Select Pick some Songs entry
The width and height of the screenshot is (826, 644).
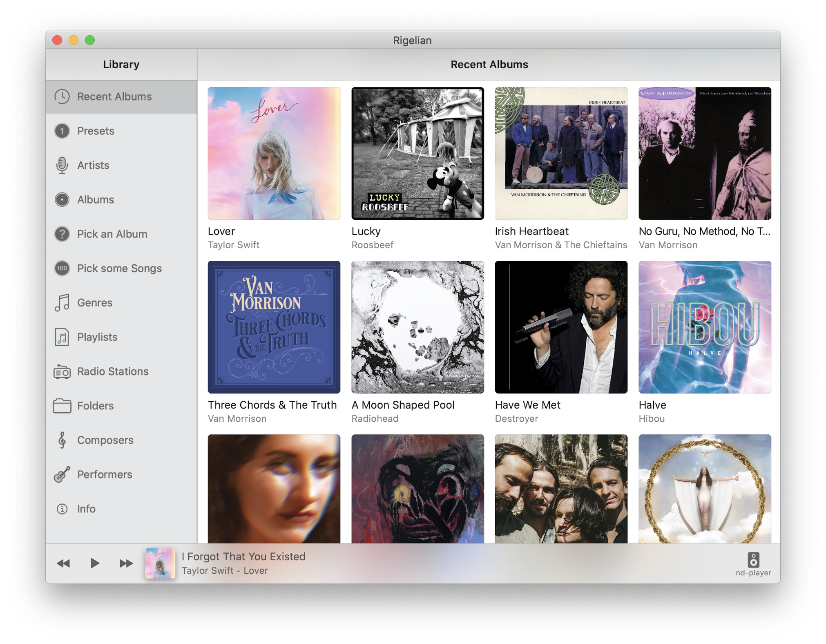(121, 268)
